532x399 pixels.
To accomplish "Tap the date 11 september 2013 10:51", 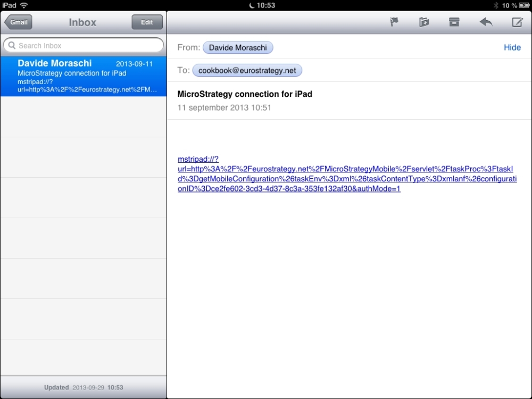I will (x=225, y=107).
